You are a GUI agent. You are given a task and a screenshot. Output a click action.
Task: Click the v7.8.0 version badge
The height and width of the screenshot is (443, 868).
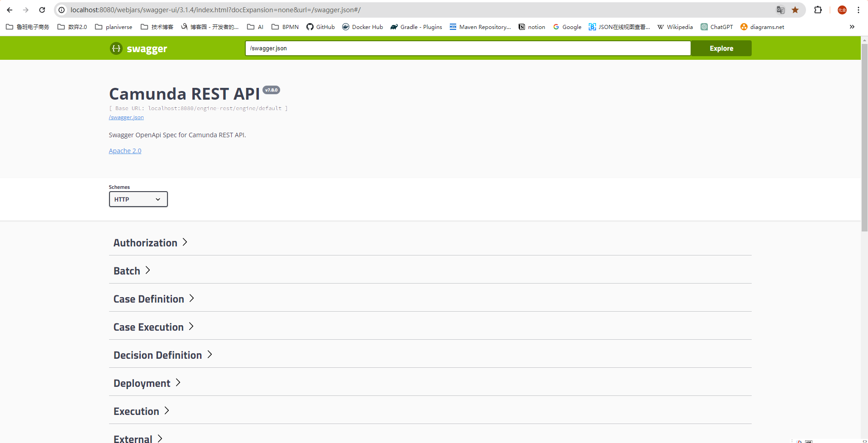(272, 90)
